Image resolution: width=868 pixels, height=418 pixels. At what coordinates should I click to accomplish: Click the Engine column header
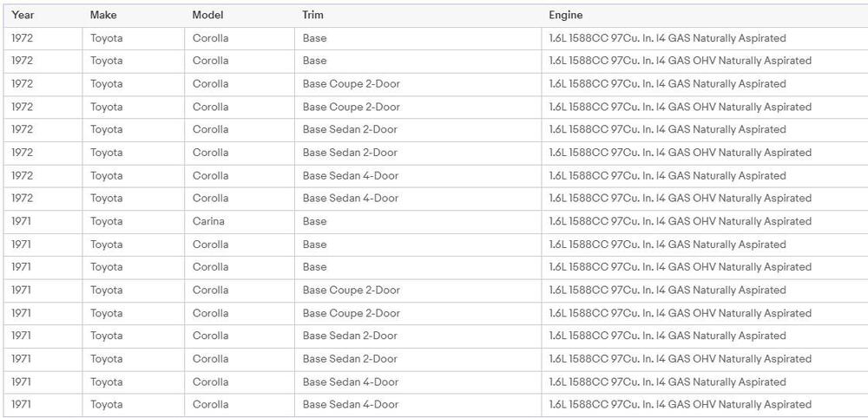705,16
